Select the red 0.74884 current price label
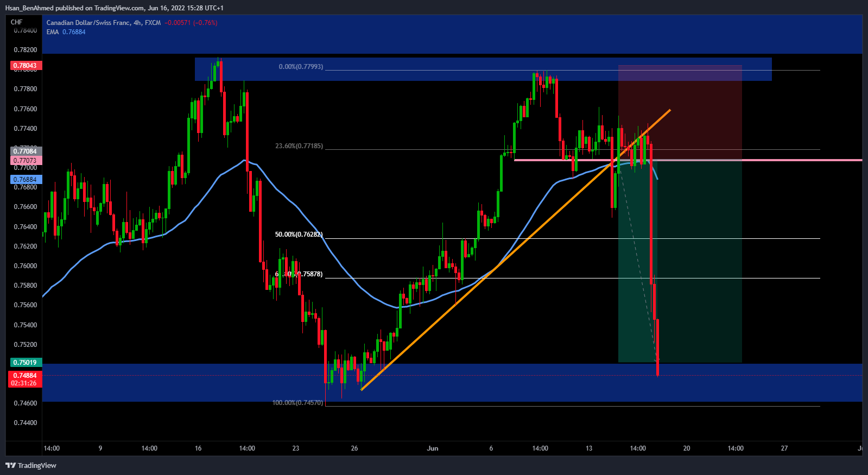This screenshot has width=868, height=475. [x=25, y=376]
